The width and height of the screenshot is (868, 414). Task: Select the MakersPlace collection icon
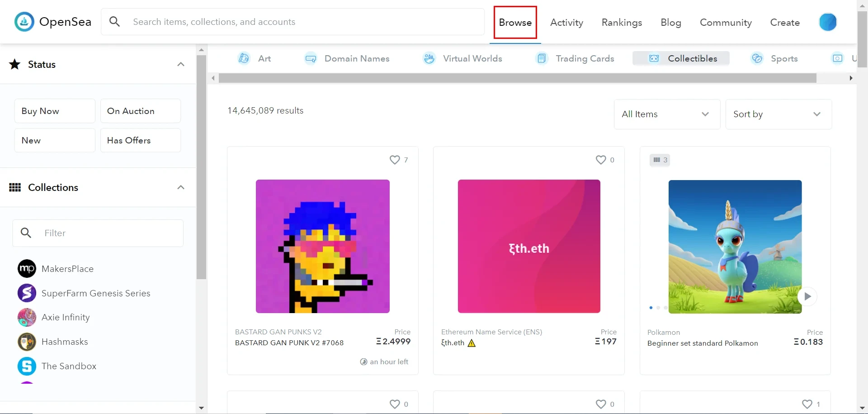(x=27, y=269)
